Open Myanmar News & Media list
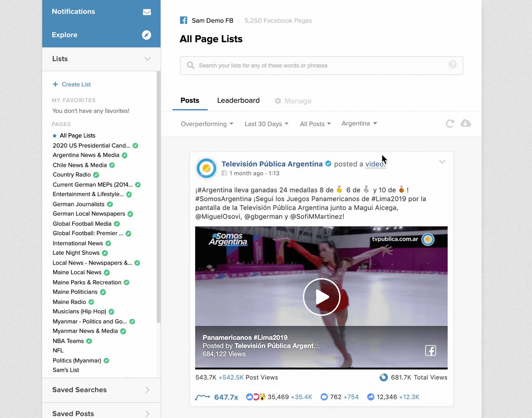This screenshot has width=532, height=418. tap(85, 331)
